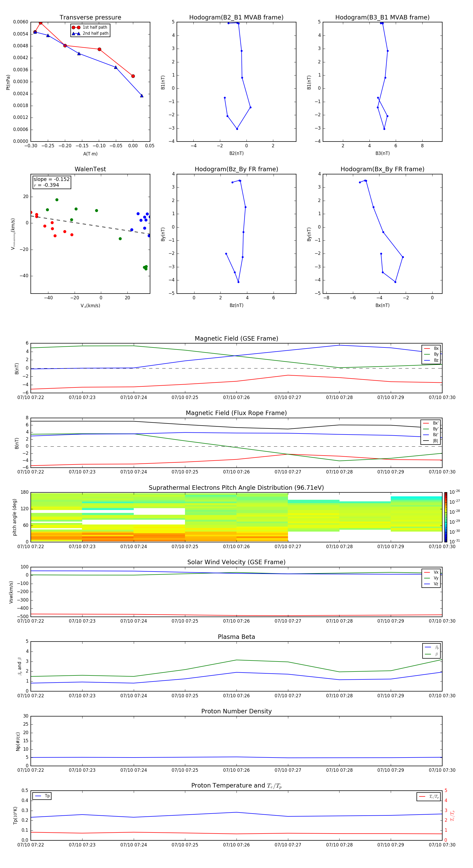Click the 'WalenTest' plot title
This screenshot has height=868, width=473.
[x=90, y=169]
